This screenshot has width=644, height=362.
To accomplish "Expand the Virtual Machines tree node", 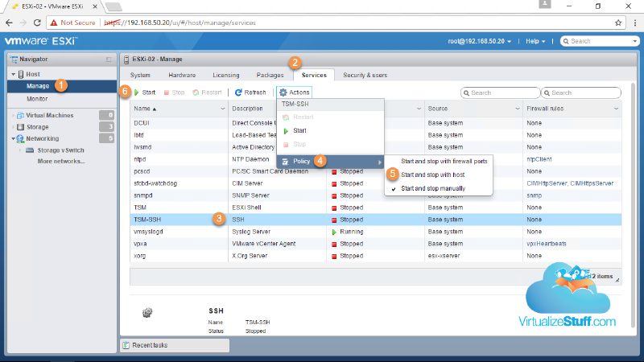I will coord(13,115).
